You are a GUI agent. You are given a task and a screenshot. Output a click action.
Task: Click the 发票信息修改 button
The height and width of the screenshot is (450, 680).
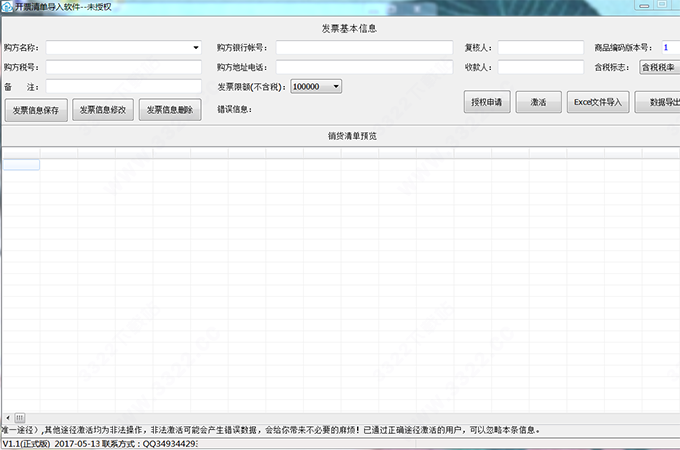[103, 110]
